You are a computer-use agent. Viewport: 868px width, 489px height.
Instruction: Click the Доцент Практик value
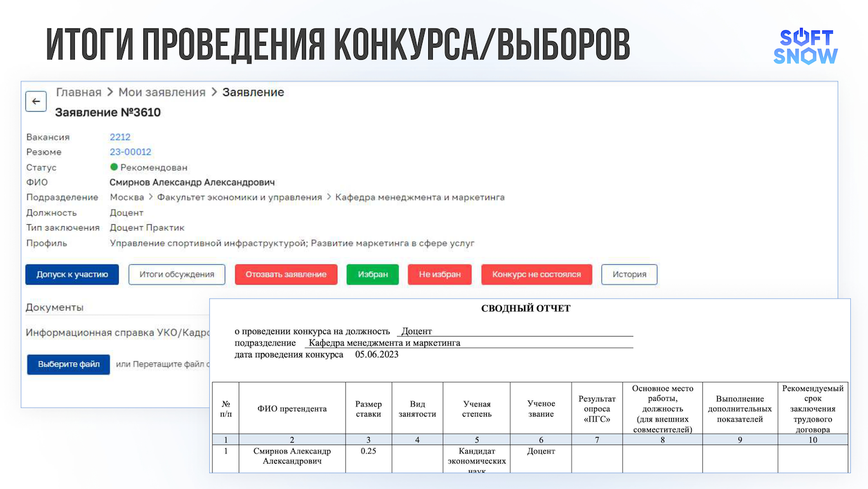(147, 227)
